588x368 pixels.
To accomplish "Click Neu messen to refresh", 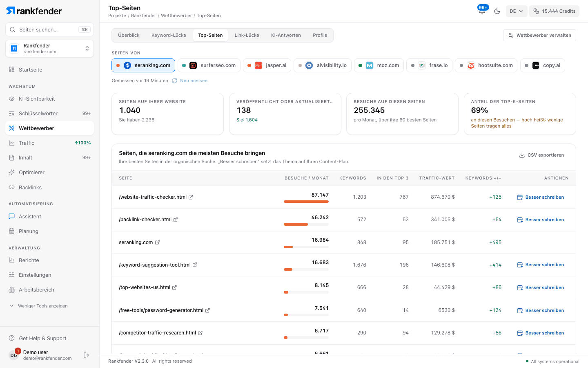I will [x=190, y=81].
